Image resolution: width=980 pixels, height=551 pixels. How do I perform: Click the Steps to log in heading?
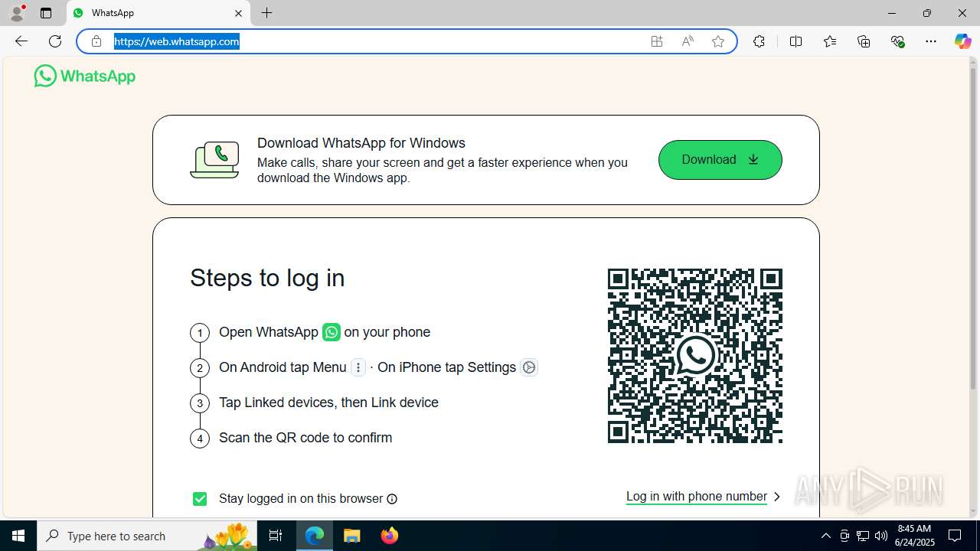pyautogui.click(x=267, y=278)
